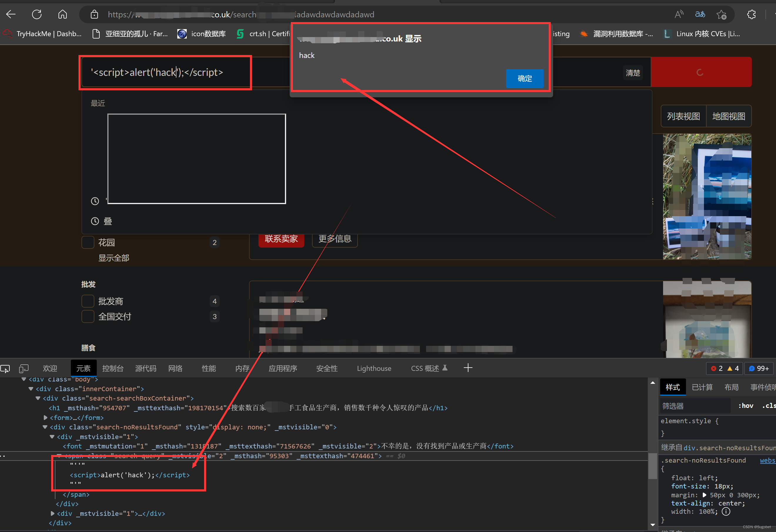This screenshot has height=532, width=776.
Task: Switch to the 内存 memory tab
Action: [242, 368]
